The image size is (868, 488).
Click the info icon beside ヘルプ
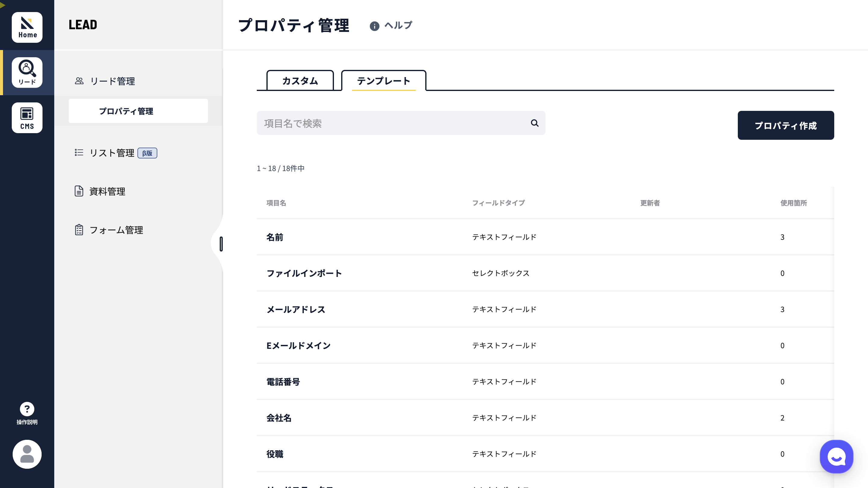374,26
